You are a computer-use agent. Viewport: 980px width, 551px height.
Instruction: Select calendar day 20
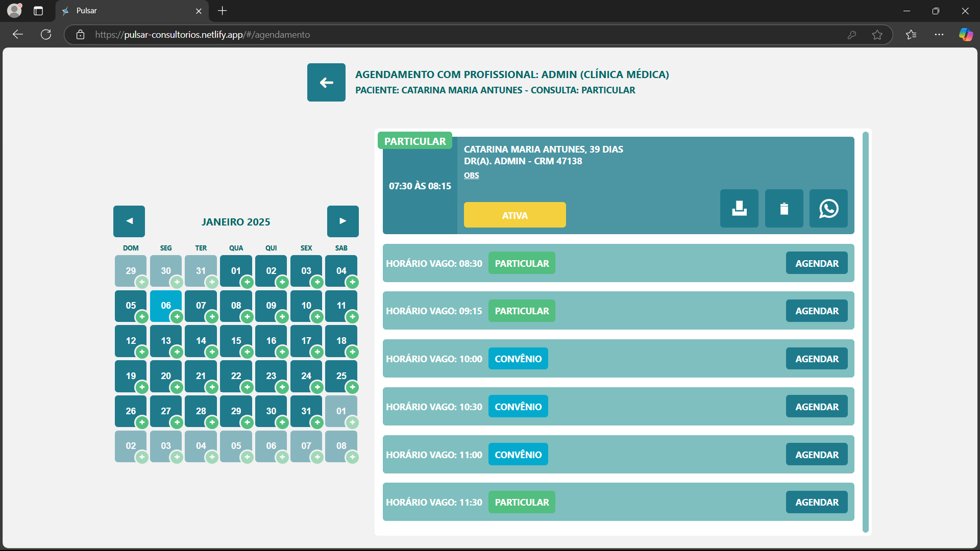click(x=166, y=375)
